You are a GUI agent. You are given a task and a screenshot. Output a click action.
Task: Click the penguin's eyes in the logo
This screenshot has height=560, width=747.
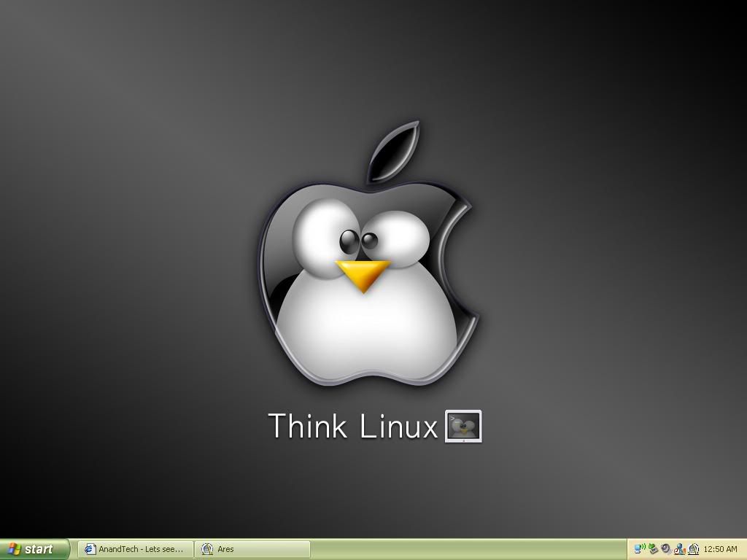click(360, 239)
